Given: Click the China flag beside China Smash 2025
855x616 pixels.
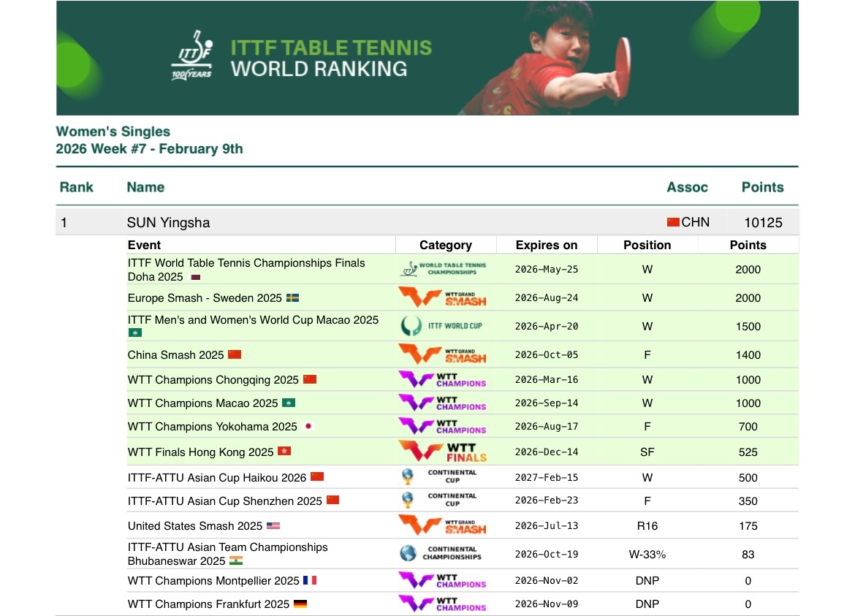Looking at the screenshot, I should pos(235,354).
